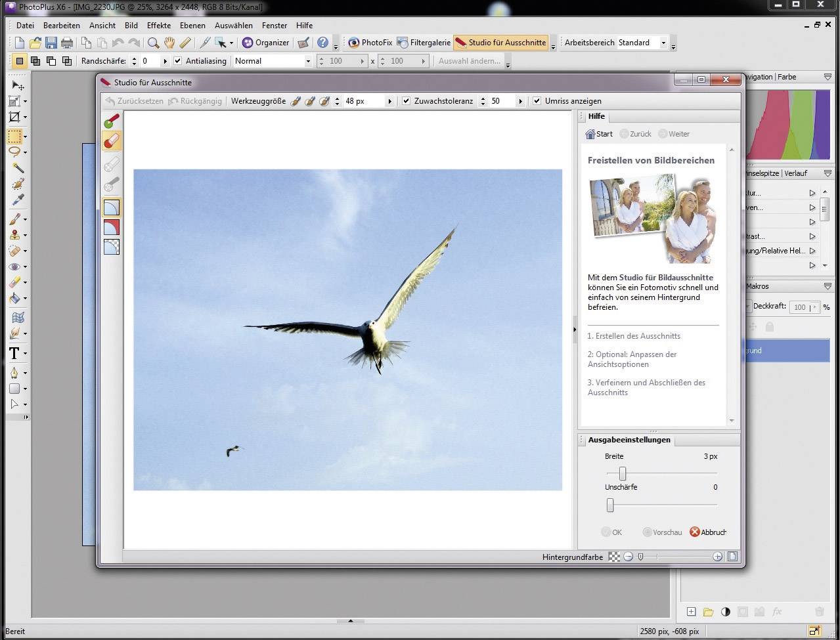This screenshot has width=840, height=640.
Task: Choose the Paintbrush tool in toolbox
Action: (x=14, y=219)
